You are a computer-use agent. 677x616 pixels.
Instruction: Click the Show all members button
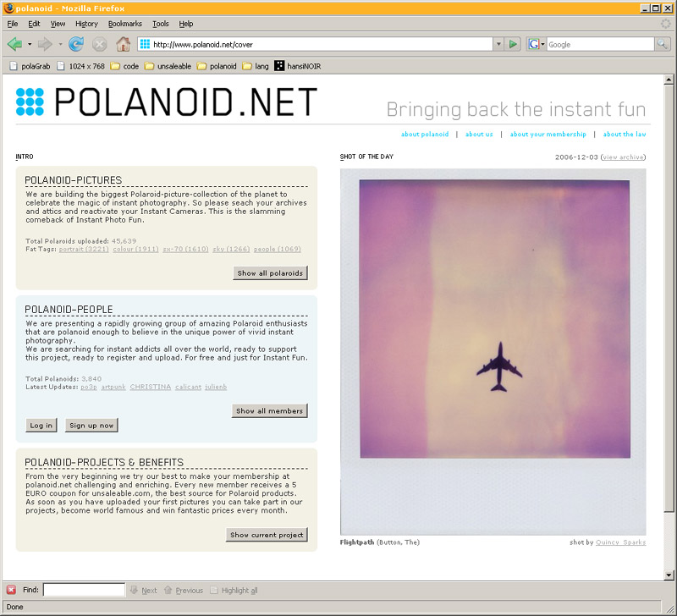[x=270, y=410]
